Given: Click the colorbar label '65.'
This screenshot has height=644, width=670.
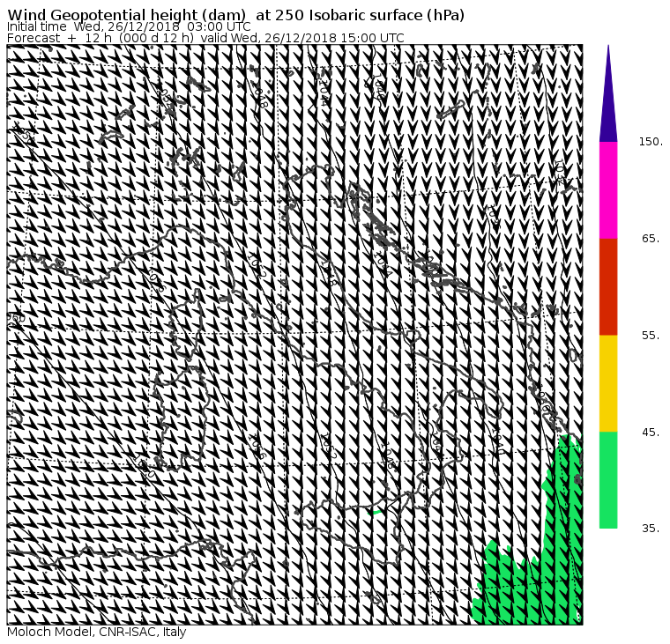Looking at the screenshot, I should click(x=651, y=238).
